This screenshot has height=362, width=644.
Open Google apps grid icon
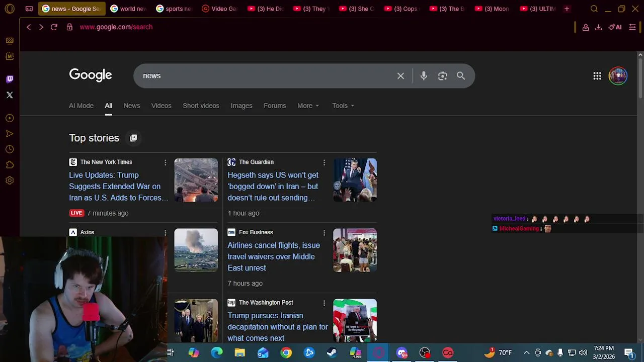597,76
